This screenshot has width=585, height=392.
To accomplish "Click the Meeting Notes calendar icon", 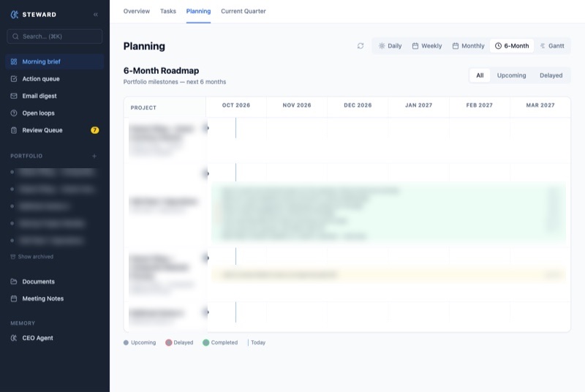I will tap(14, 298).
